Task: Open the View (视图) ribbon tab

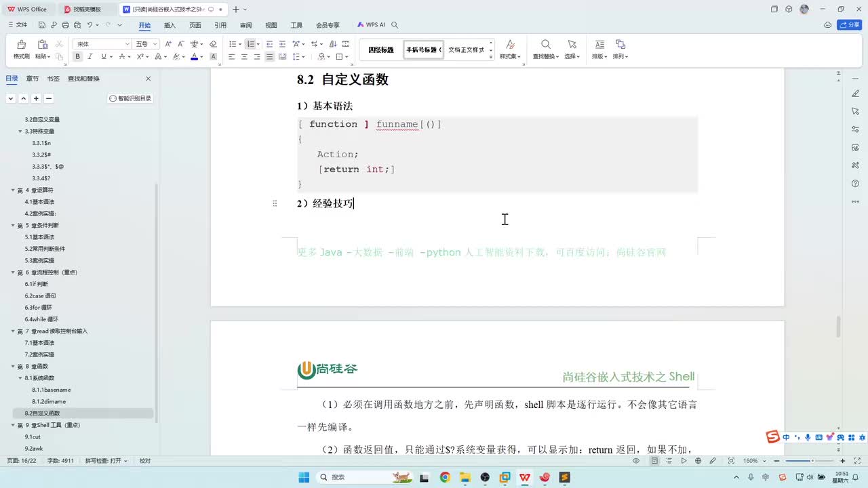Action: point(271,25)
